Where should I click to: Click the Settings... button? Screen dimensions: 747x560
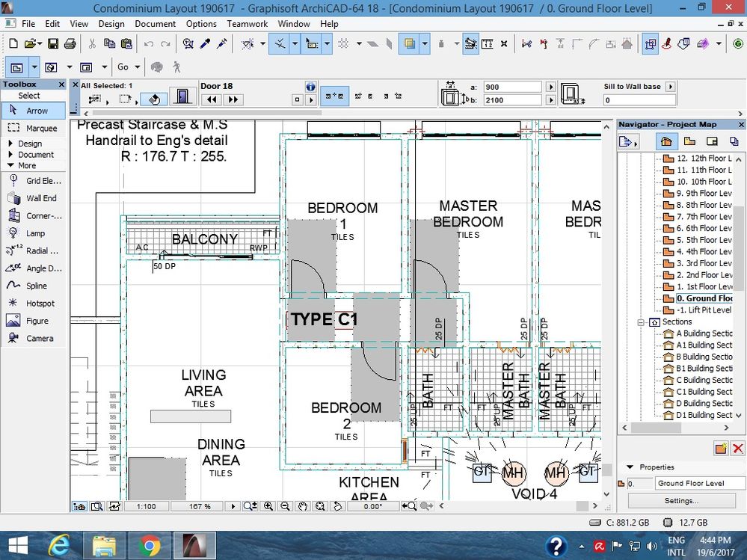681,501
